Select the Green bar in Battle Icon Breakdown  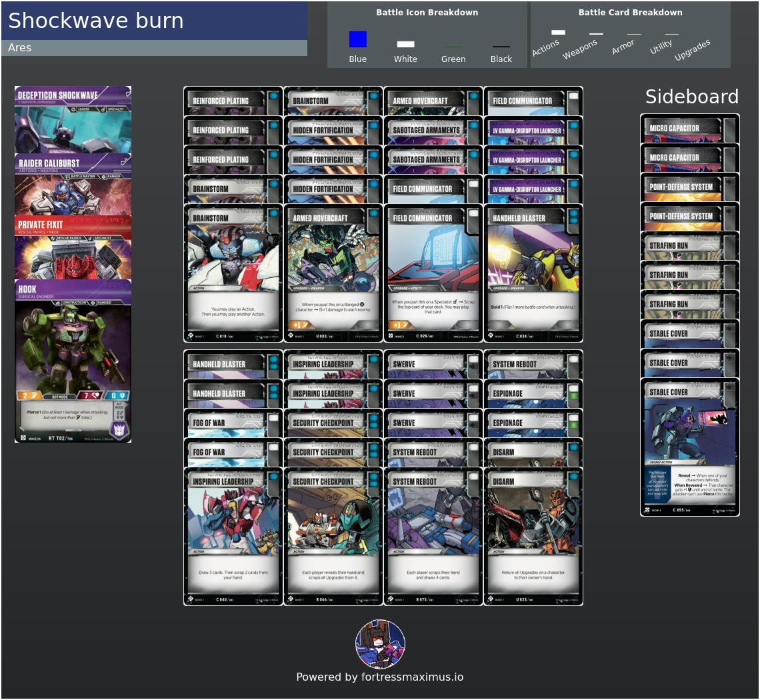[453, 47]
